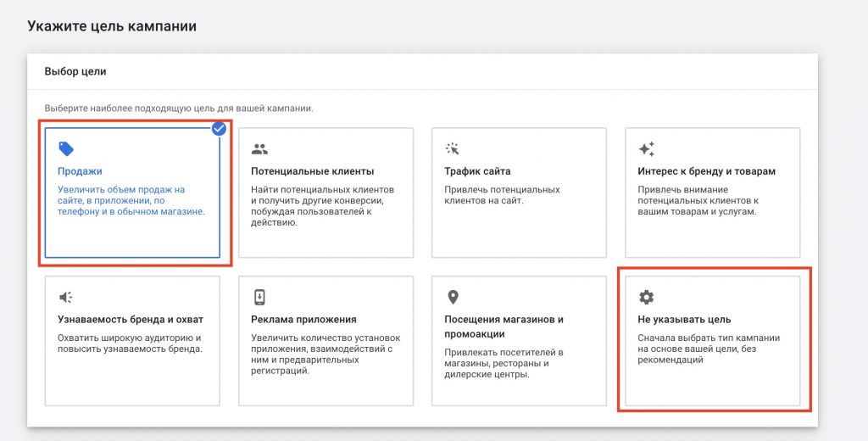This screenshot has height=441, width=868.
Task: Choose Узнаваемость бренда и охват title
Action: click(x=131, y=320)
